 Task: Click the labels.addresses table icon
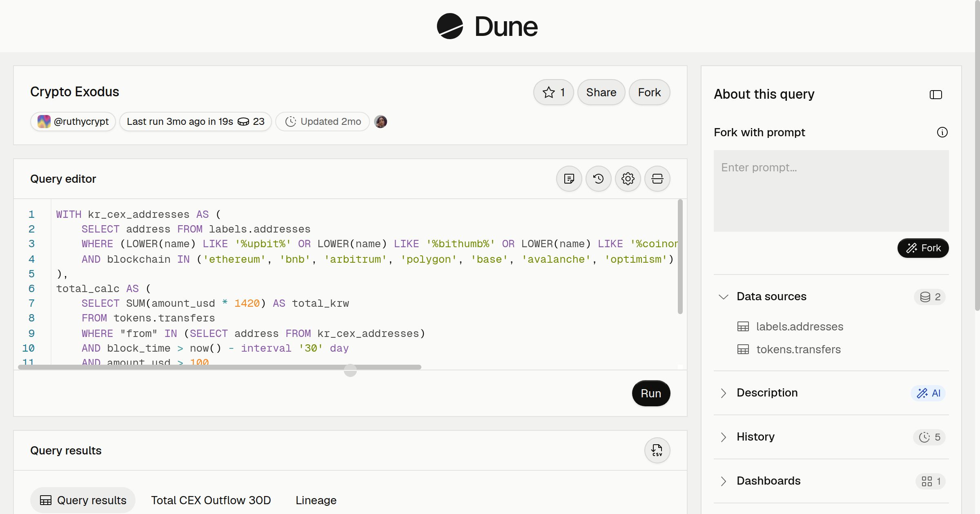tap(743, 327)
